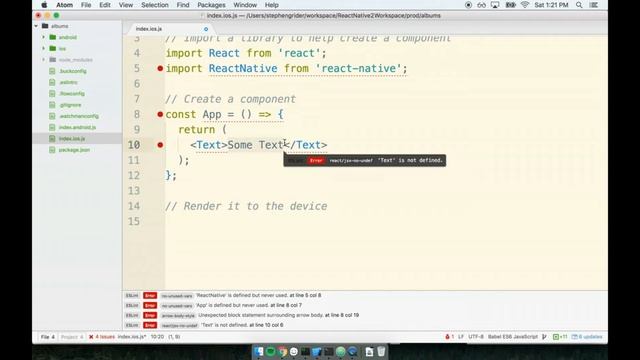Open the .eslintrc file
Image resolution: width=640 pixels, height=360 pixels.
[x=68, y=82]
